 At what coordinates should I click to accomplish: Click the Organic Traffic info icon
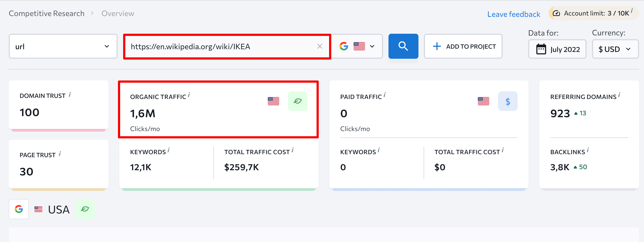click(x=189, y=95)
